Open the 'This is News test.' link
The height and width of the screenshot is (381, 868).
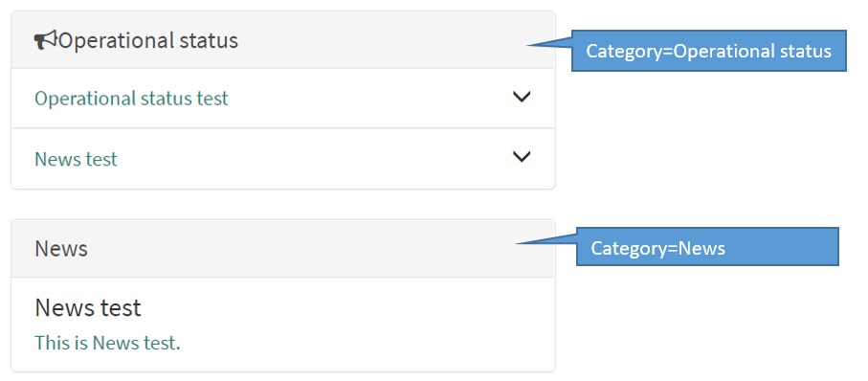click(x=107, y=343)
